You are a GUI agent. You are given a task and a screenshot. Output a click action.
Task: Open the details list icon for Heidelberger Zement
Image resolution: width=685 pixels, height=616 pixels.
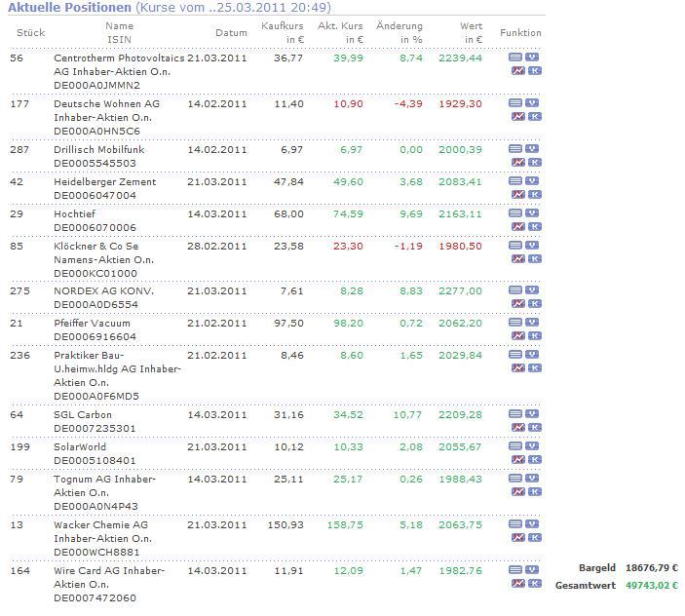click(x=515, y=181)
